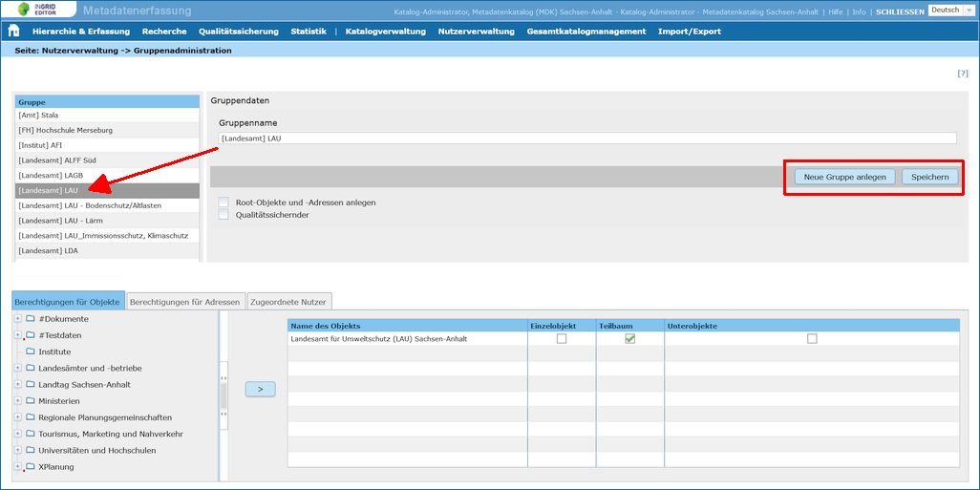The image size is (980, 490).
Task: Open the Statistik menu
Action: click(309, 32)
